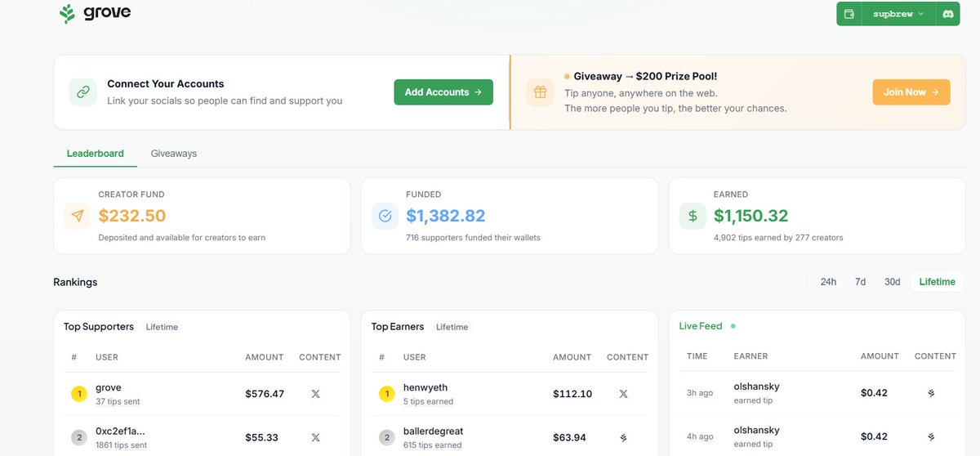Screen dimensions: 980x456
Task: Click the $63.94 amount for ballerdegreat
Action: click(x=570, y=437)
